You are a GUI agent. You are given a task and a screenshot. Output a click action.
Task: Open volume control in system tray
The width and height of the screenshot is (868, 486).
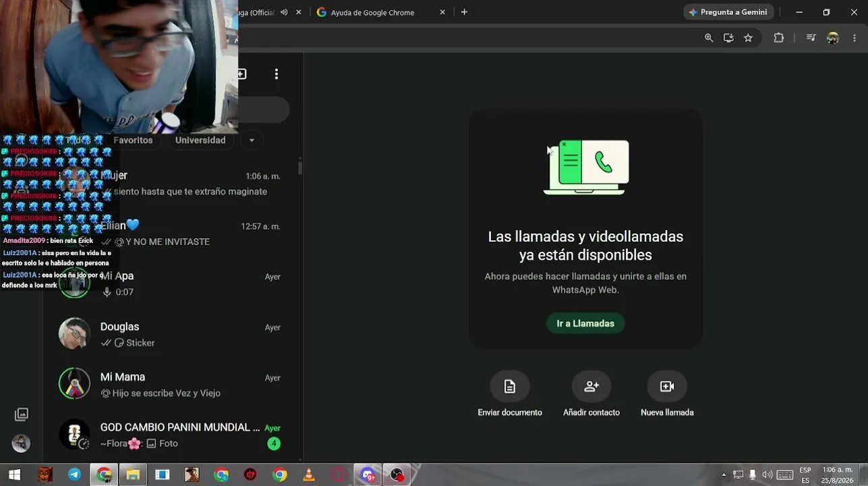(768, 475)
